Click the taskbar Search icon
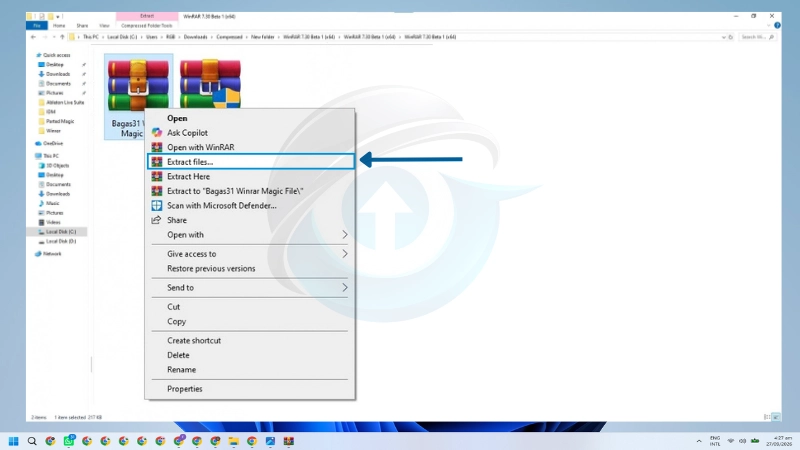 pos(32,441)
